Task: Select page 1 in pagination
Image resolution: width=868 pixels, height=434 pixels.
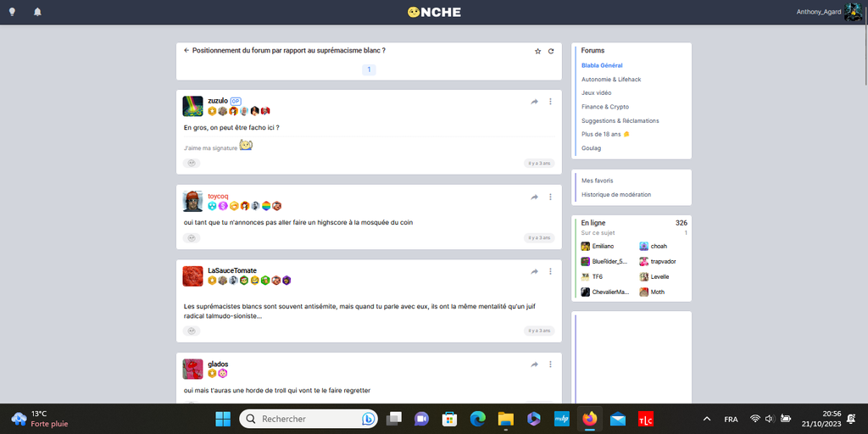Action: pyautogui.click(x=369, y=70)
